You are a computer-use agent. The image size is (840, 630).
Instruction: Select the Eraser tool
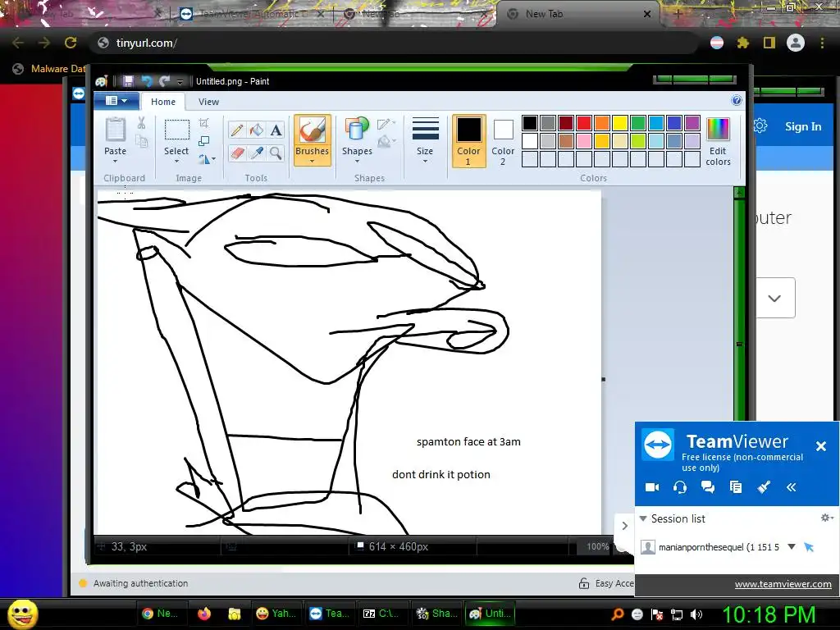coord(237,153)
